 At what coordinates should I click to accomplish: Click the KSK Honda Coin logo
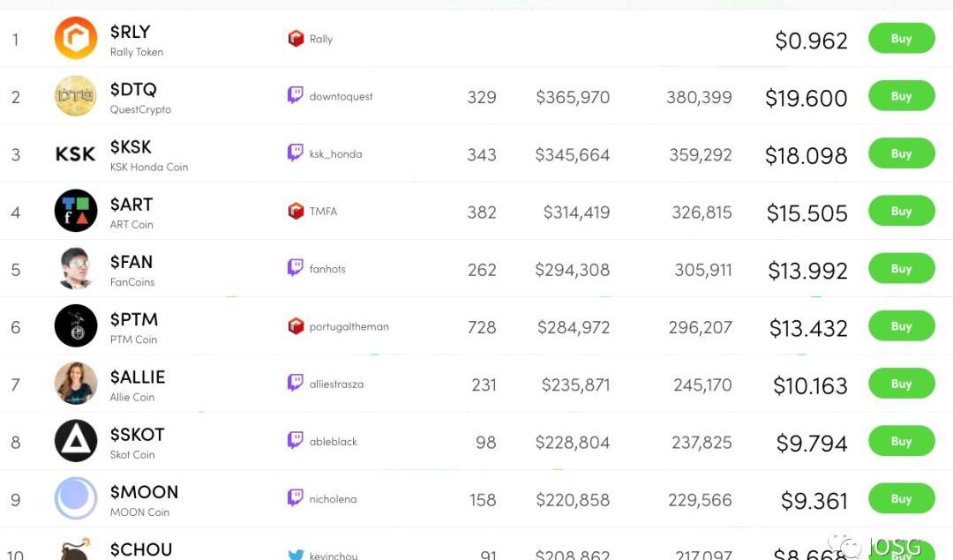coord(76,154)
